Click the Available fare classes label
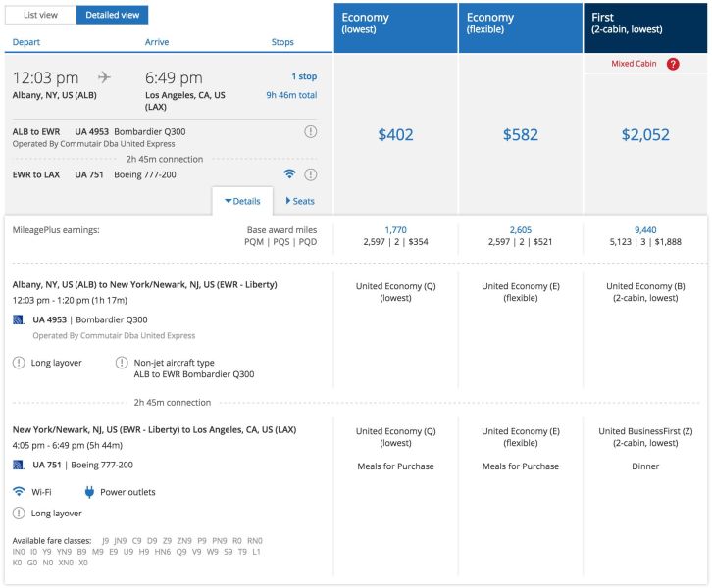 tap(52, 541)
